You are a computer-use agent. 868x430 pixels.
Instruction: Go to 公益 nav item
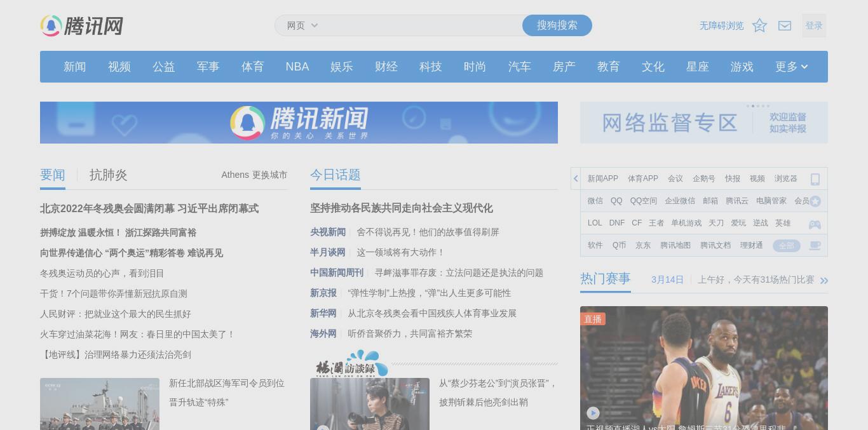click(164, 67)
